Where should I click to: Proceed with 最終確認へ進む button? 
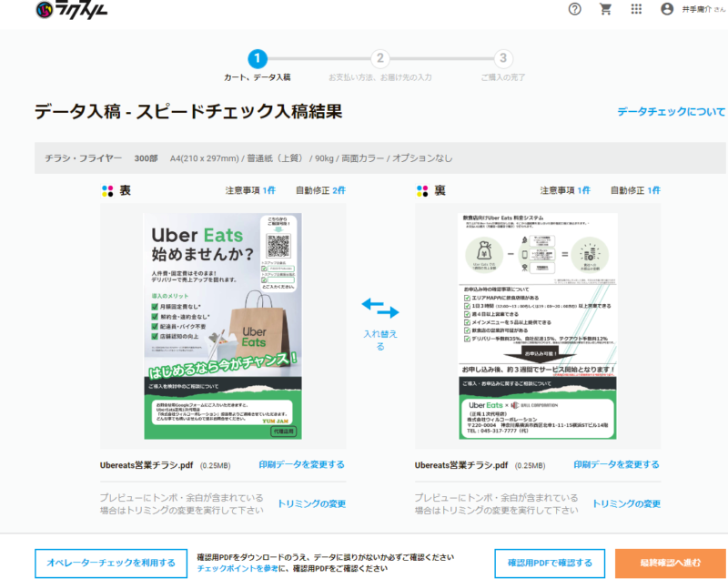pyautogui.click(x=670, y=564)
